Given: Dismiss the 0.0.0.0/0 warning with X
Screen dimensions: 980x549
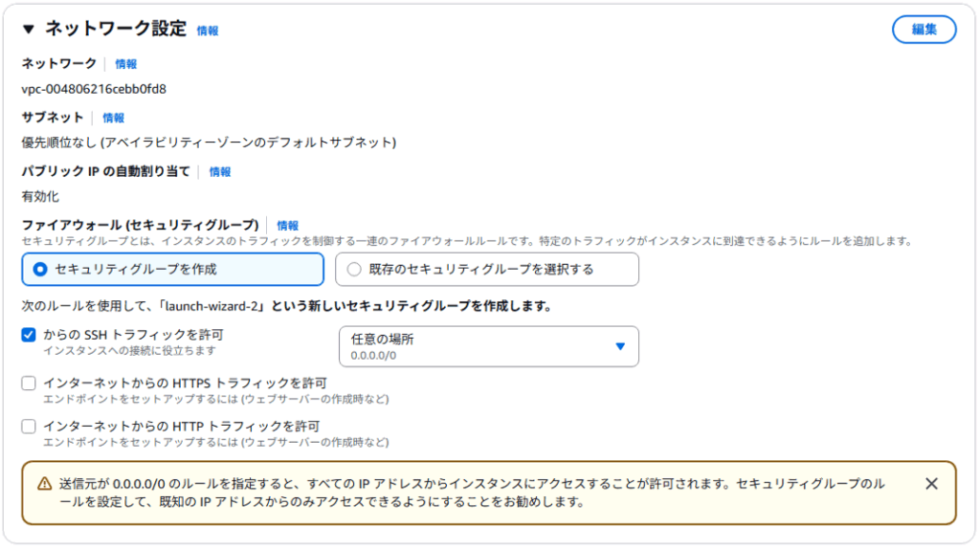Looking at the screenshot, I should (931, 484).
